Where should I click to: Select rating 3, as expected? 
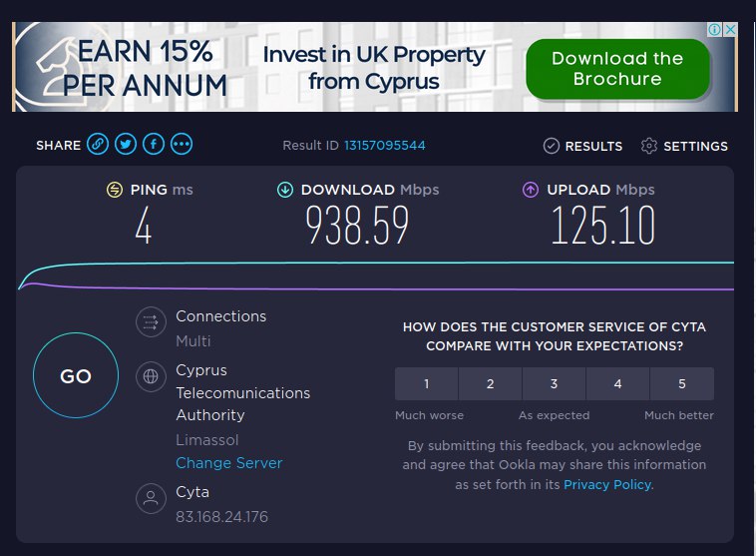(x=555, y=383)
